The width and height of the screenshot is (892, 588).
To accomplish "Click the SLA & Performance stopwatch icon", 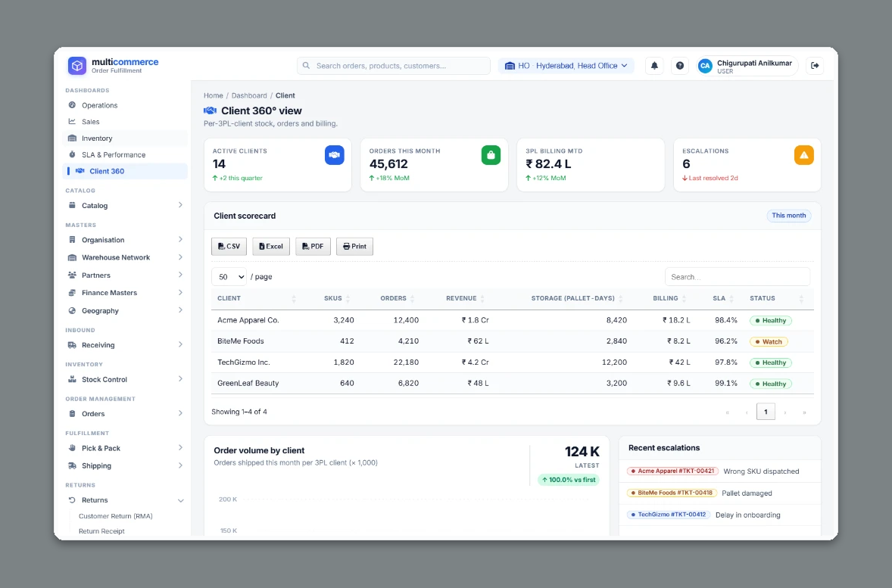I will (x=72, y=154).
